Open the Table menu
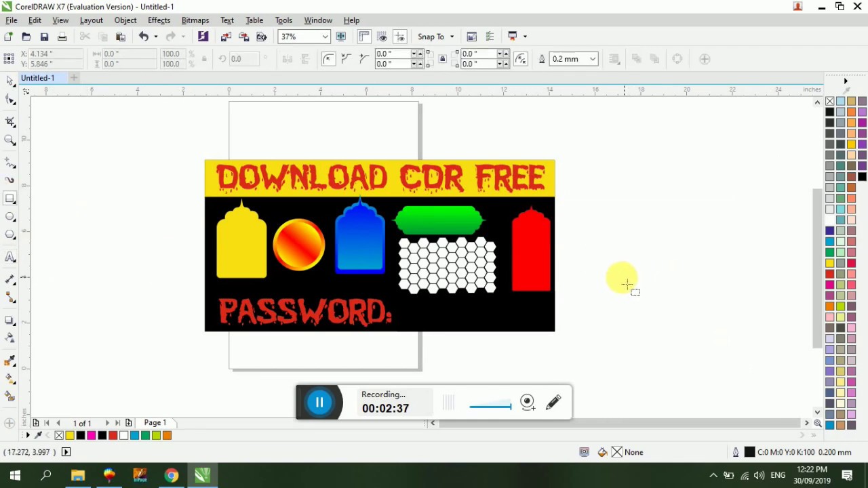The width and height of the screenshot is (868, 488). 254,20
